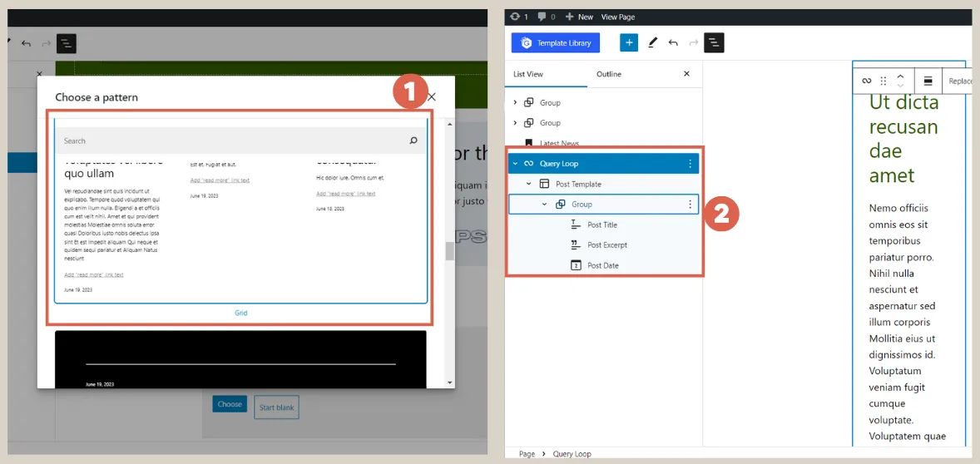Click New in the admin bar
Viewport: 980px width, 464px height.
(x=579, y=17)
